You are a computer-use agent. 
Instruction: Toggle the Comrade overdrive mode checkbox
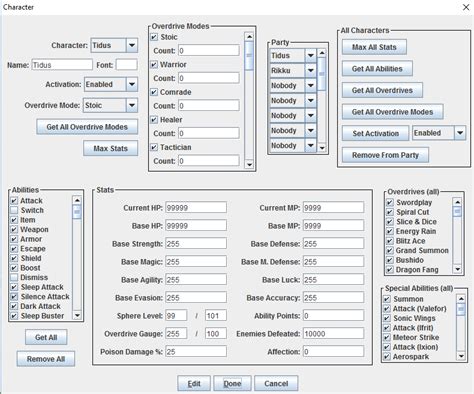(x=154, y=92)
